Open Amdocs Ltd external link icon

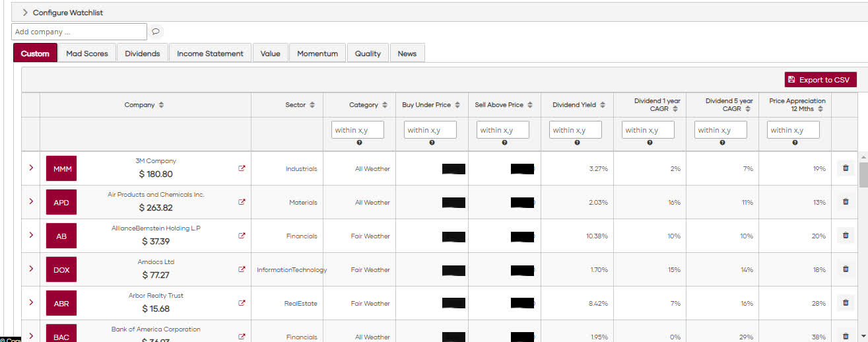point(242,269)
